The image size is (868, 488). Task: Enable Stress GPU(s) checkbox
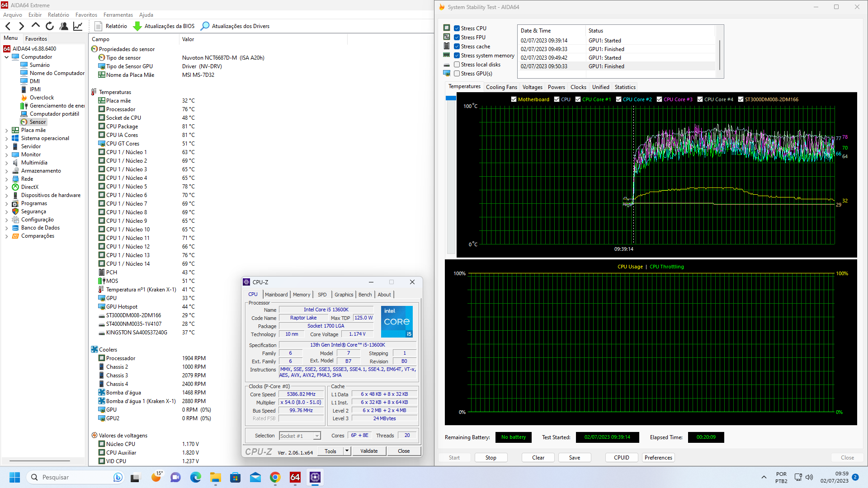pyautogui.click(x=457, y=74)
